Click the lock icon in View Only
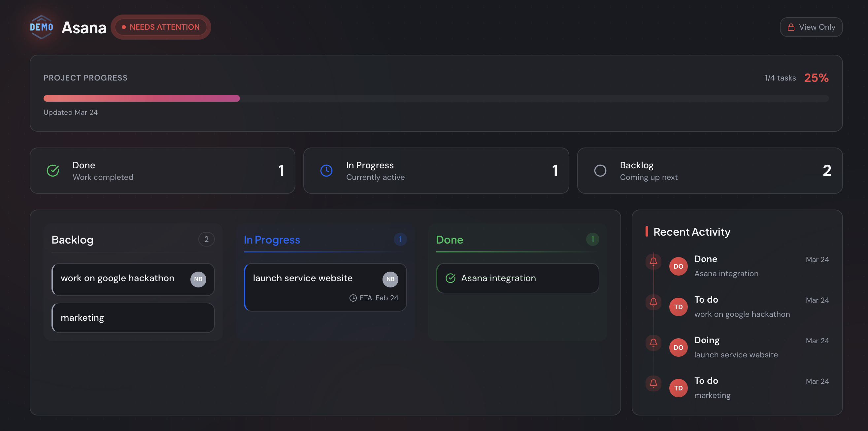868x431 pixels. pos(791,27)
